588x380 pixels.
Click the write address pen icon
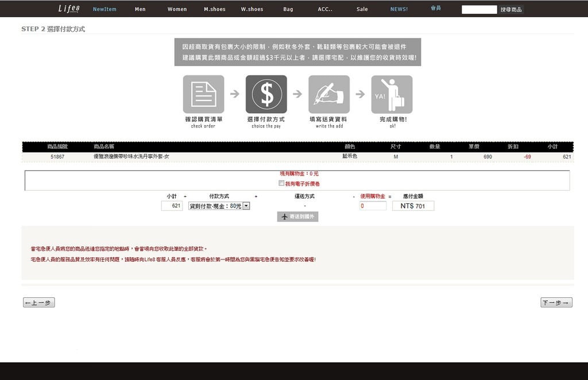point(329,94)
